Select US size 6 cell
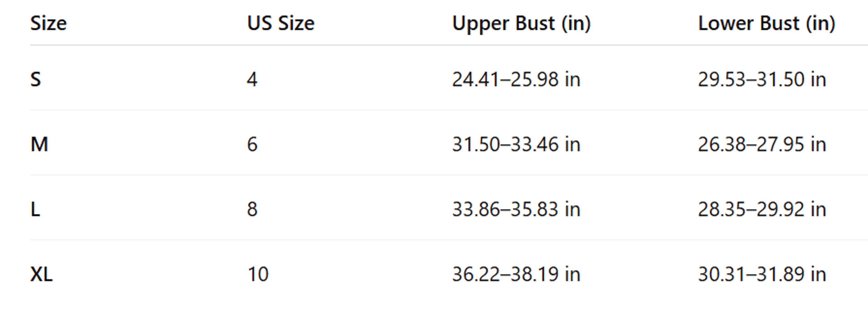Image resolution: width=868 pixels, height=317 pixels. (x=252, y=144)
